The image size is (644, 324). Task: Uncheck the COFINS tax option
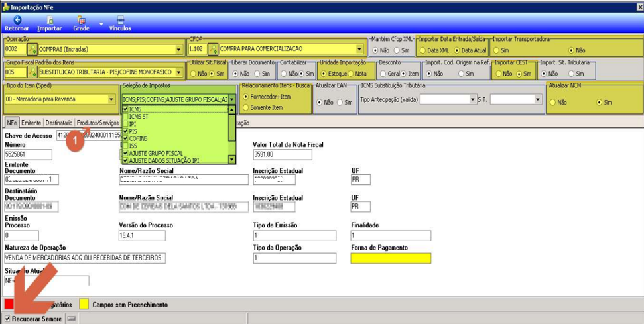point(125,138)
